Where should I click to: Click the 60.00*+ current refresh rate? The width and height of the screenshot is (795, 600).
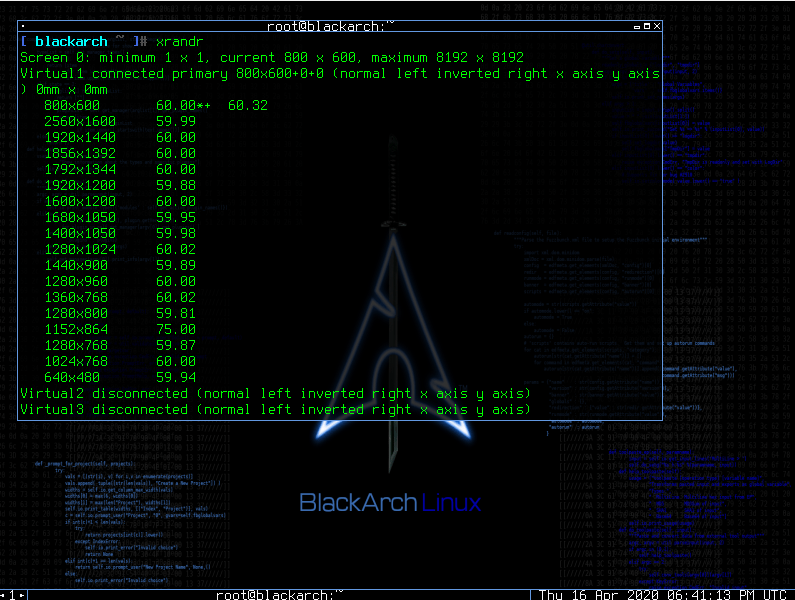point(183,105)
